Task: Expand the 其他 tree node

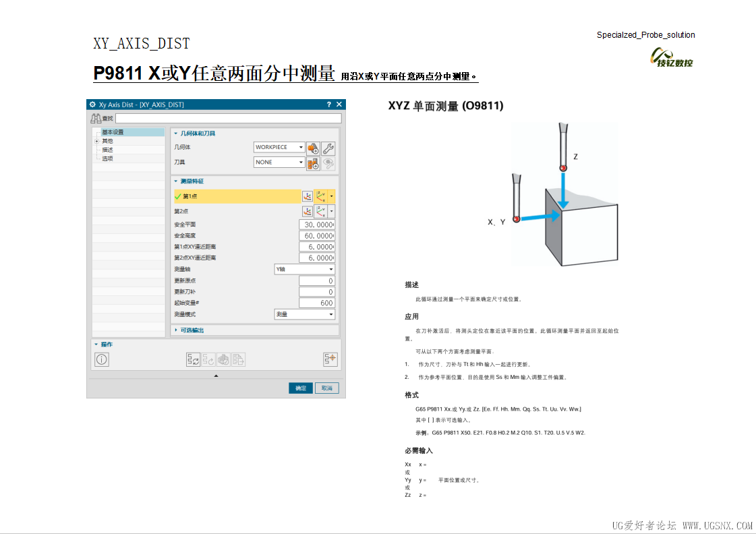Action: 97,141
